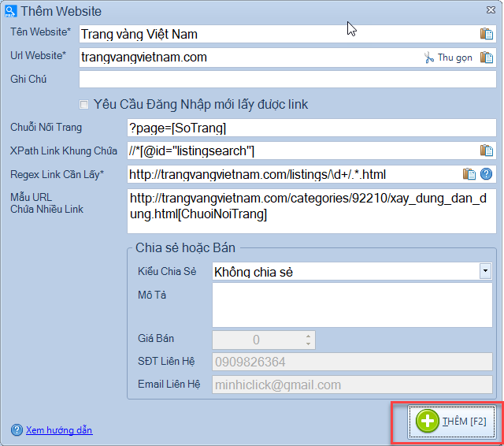Screen dimensions: 504x446
Task: Click help icon beside Xem hướng dẫn
Action: pos(17,430)
